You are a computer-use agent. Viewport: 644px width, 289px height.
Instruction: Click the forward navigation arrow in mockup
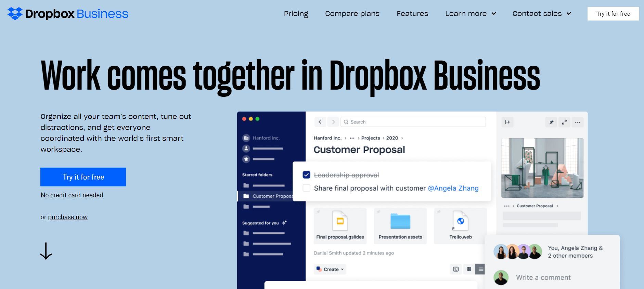click(x=333, y=122)
